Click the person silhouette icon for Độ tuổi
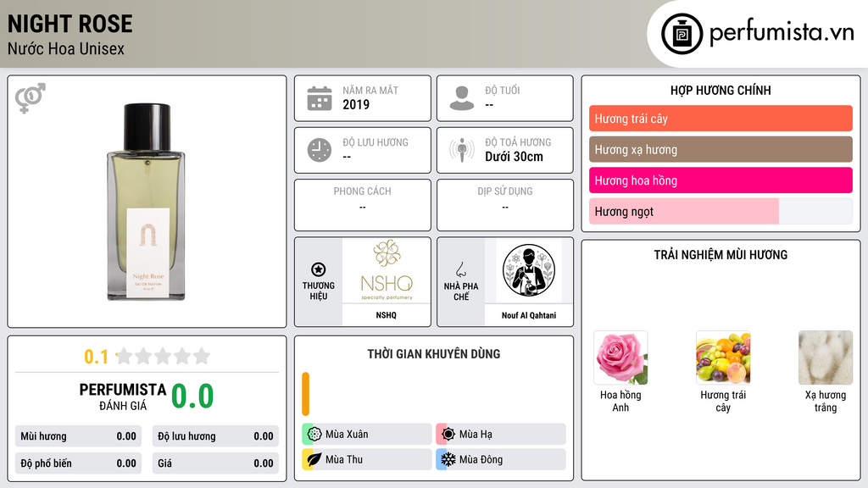868x488 pixels. [x=462, y=98]
